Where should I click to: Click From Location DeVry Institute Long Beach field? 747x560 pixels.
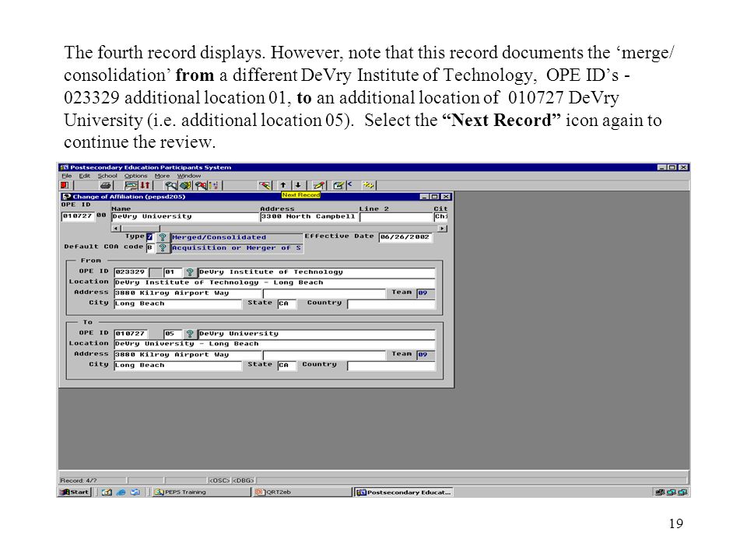(275, 282)
